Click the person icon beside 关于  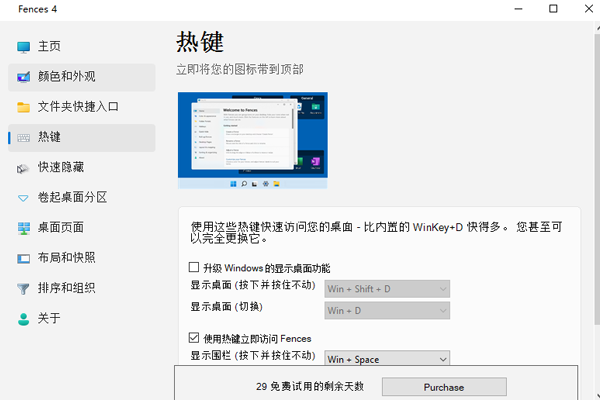(23, 319)
